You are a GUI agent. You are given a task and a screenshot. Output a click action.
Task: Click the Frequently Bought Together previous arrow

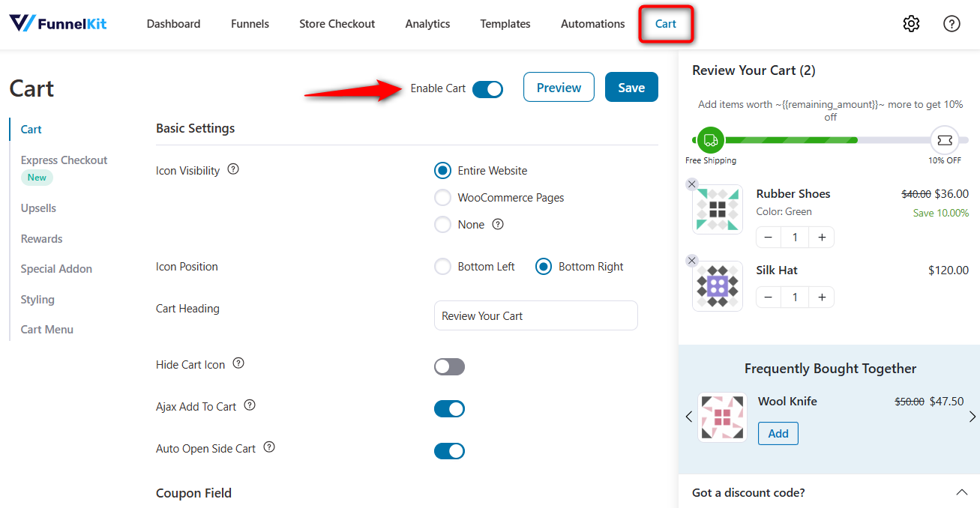tap(689, 417)
